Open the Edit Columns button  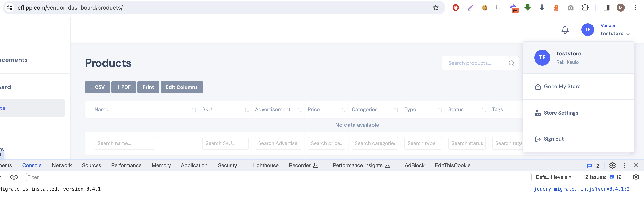coord(181,87)
